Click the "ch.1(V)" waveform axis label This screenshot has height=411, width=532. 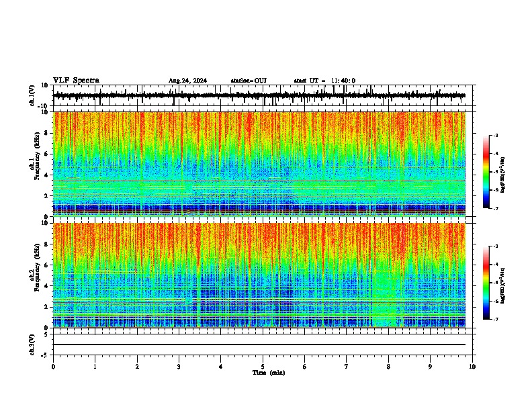[32, 95]
